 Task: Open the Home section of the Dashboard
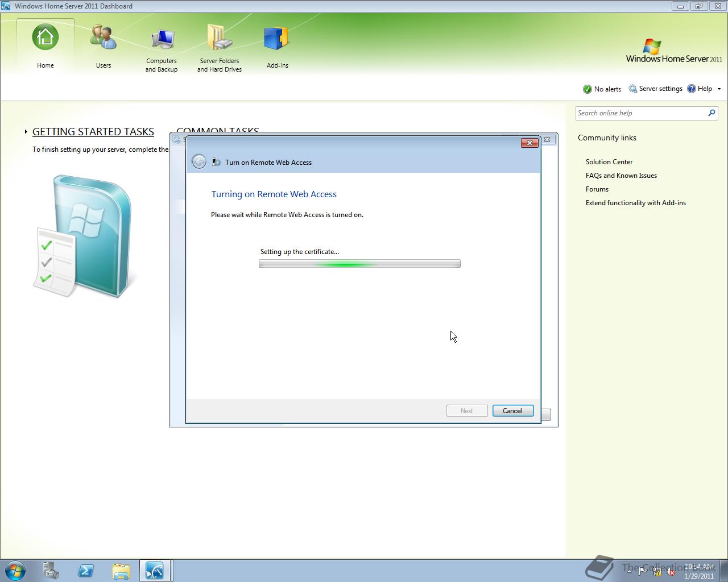[x=45, y=47]
